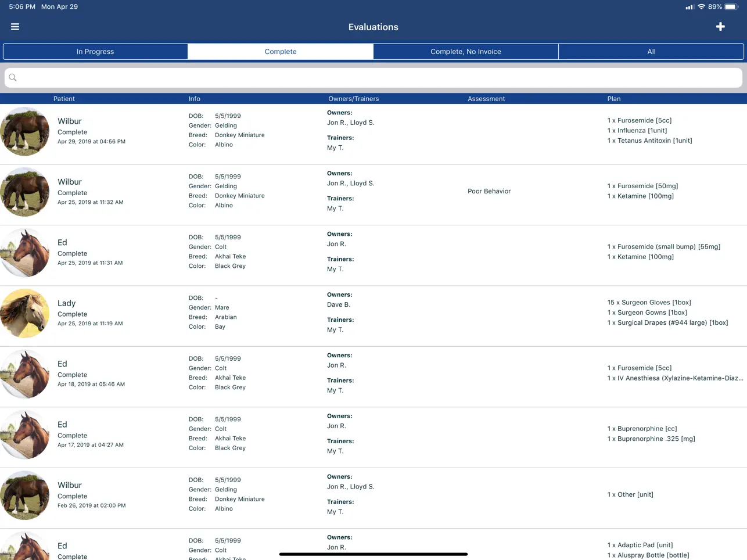747x560 pixels.
Task: Click 1 x Adaptic Pad [unit]
Action: 640,545
